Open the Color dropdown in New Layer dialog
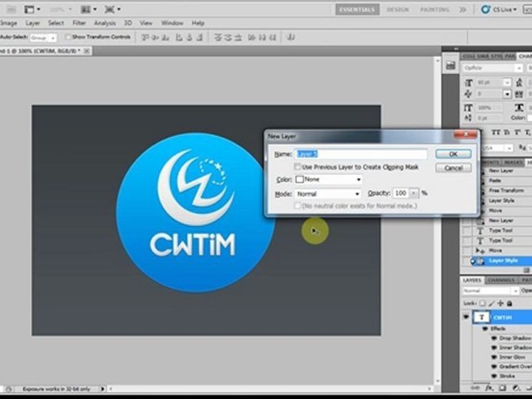 pos(329,179)
